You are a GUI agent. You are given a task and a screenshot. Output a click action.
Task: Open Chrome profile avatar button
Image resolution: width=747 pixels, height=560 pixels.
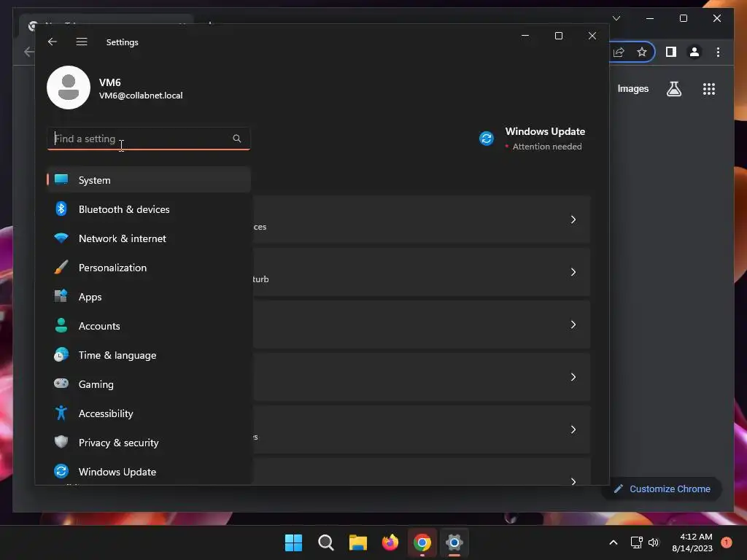click(x=694, y=52)
